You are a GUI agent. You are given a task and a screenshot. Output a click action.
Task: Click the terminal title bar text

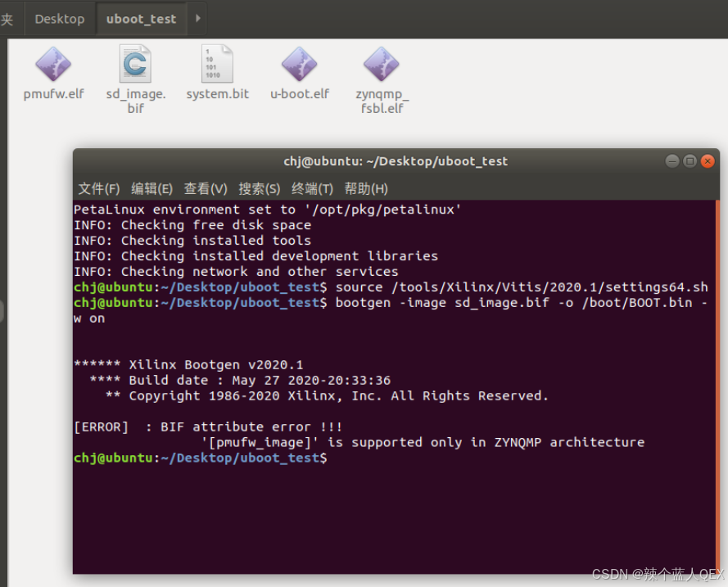pyautogui.click(x=396, y=161)
